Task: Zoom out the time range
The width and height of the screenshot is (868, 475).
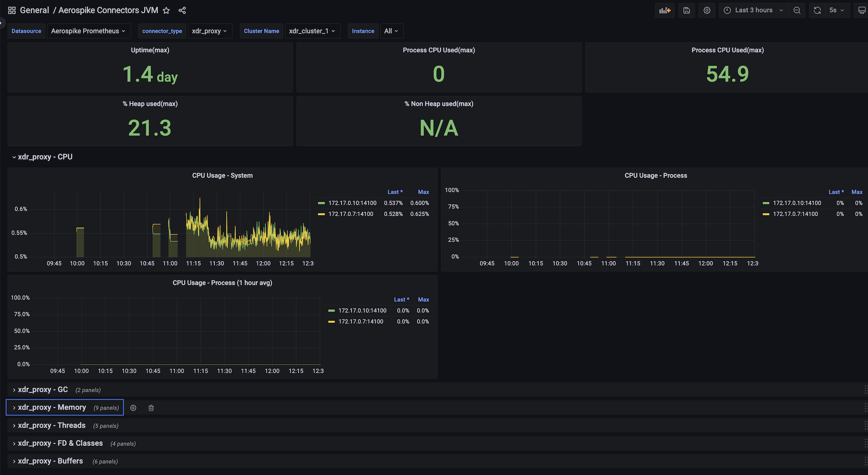Action: [797, 10]
